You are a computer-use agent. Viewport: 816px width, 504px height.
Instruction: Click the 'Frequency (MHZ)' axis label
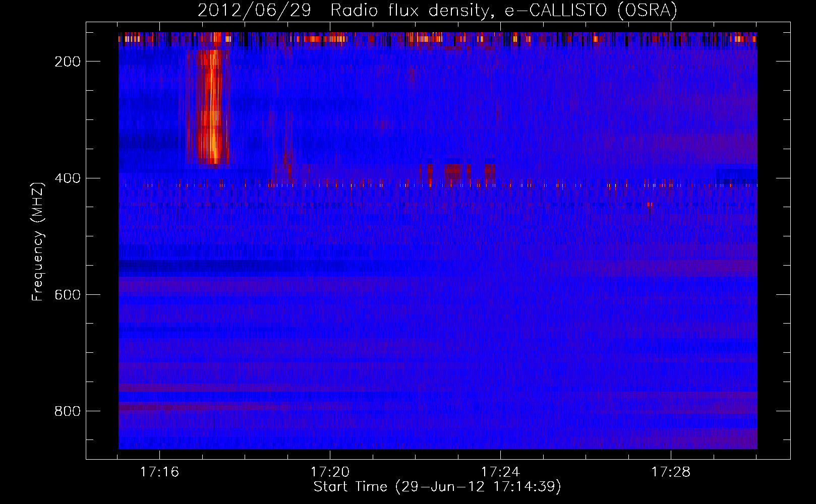38,241
